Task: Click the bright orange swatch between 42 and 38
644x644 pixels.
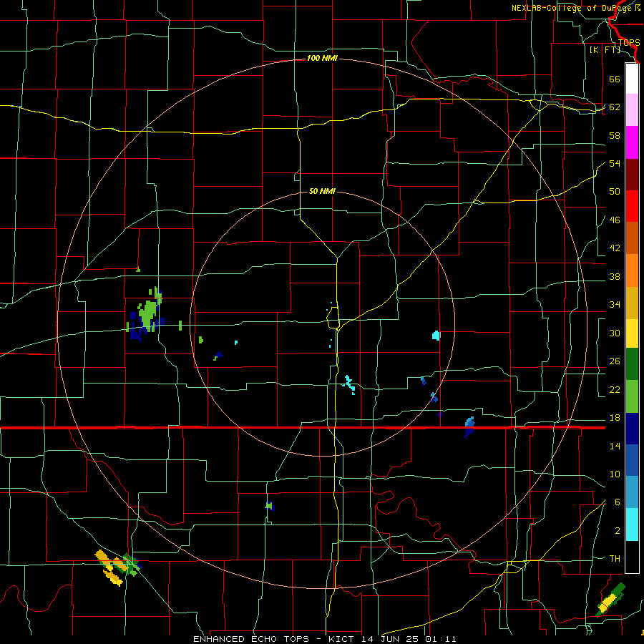Action: pos(632,270)
